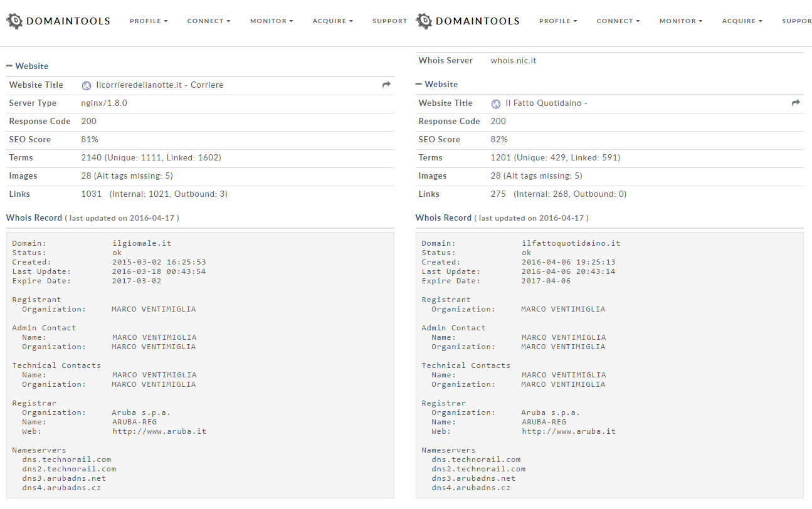
Task: Select expire date 2017-03-02
Action: (x=137, y=281)
